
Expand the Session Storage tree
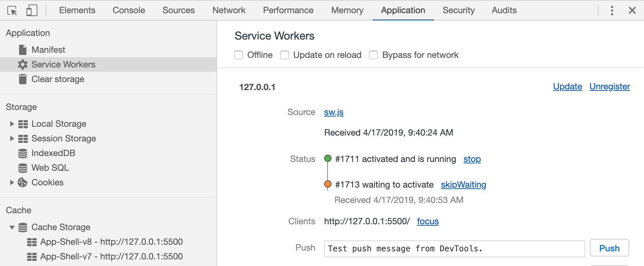click(x=12, y=138)
